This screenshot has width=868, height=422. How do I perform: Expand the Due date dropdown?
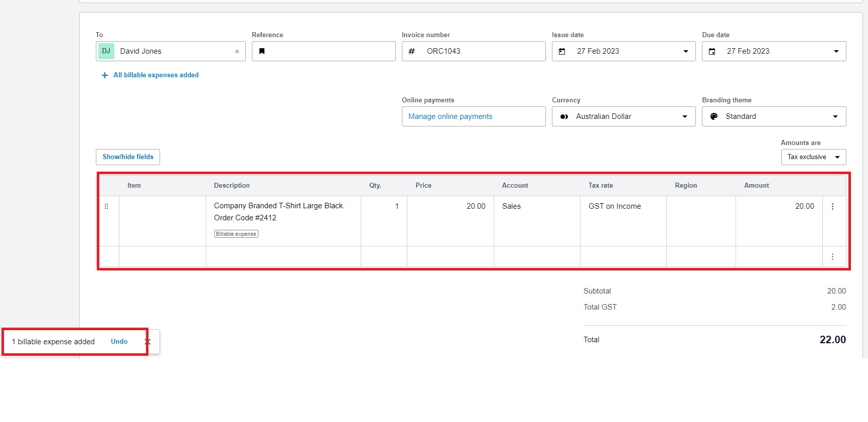836,51
